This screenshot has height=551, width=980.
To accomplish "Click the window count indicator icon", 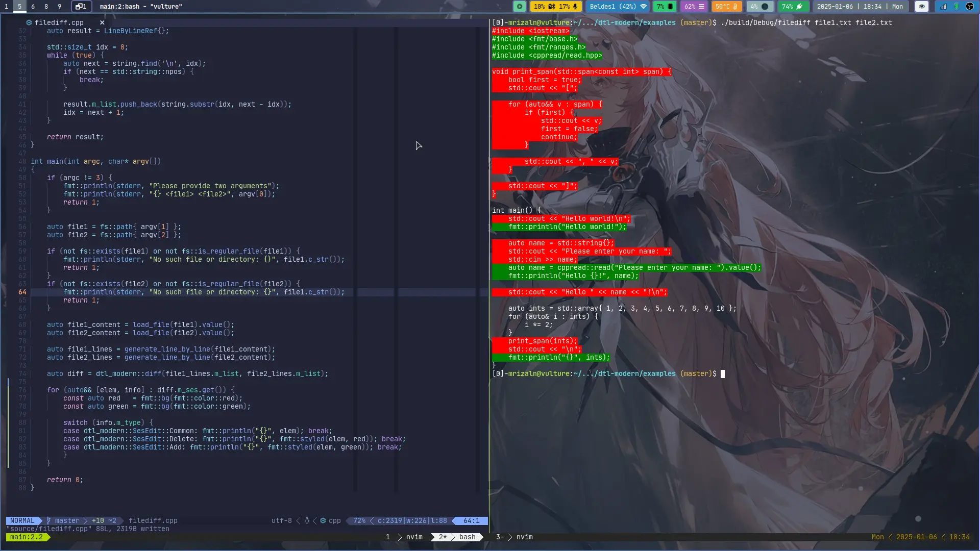I will tap(81, 7).
